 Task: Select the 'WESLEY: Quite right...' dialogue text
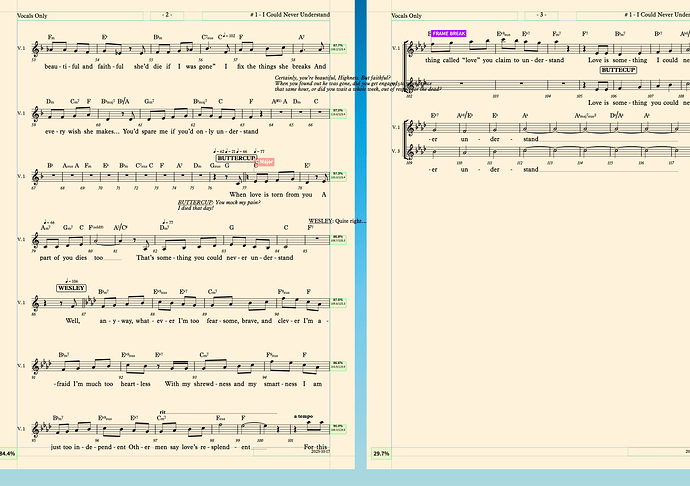coord(337,221)
